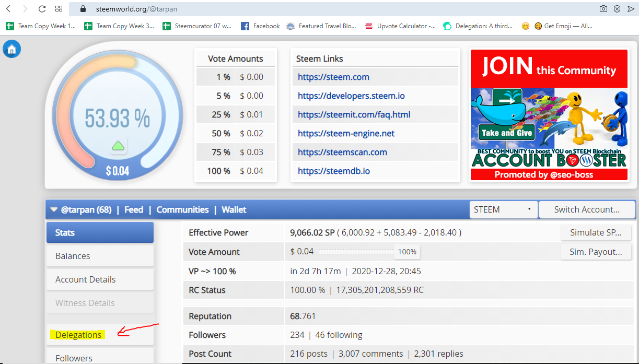Select the Balances tab

point(100,256)
